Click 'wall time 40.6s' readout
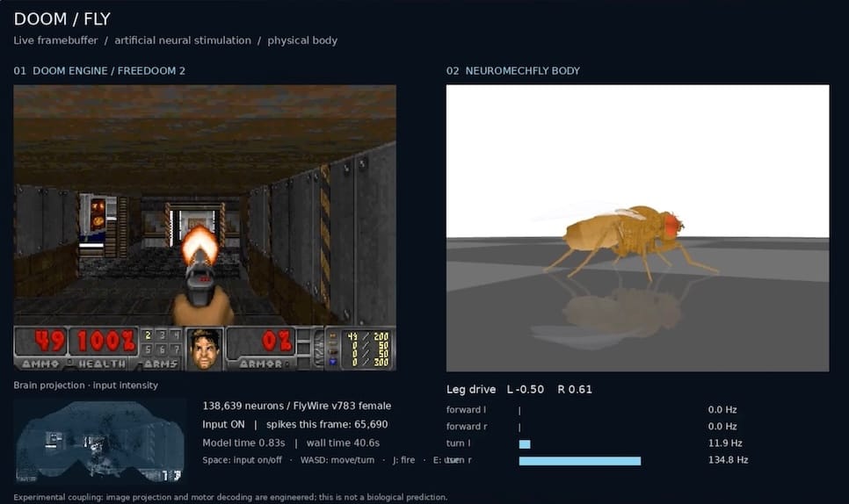 pyautogui.click(x=343, y=443)
